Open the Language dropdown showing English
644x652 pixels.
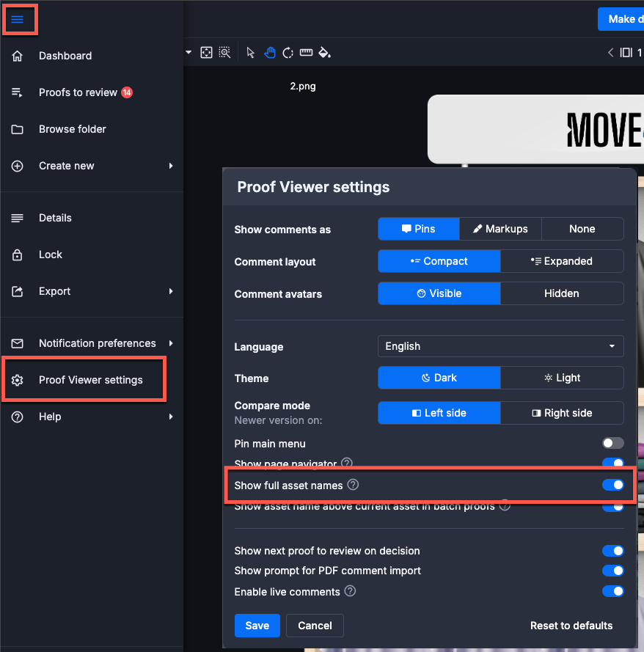500,346
